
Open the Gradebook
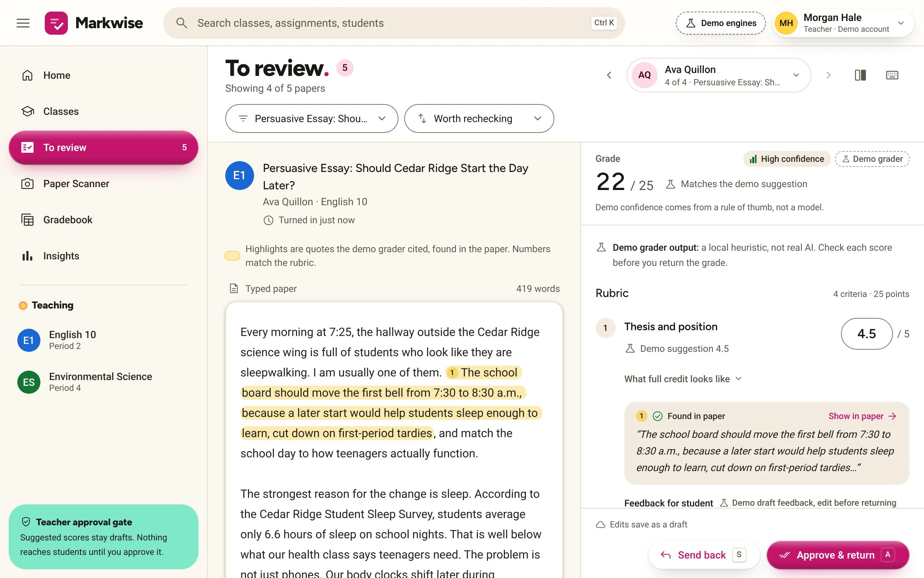pyautogui.click(x=104, y=220)
